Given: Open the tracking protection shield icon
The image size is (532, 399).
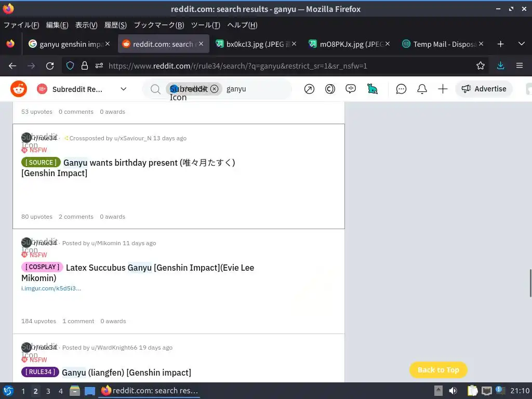Looking at the screenshot, I should click(70, 65).
